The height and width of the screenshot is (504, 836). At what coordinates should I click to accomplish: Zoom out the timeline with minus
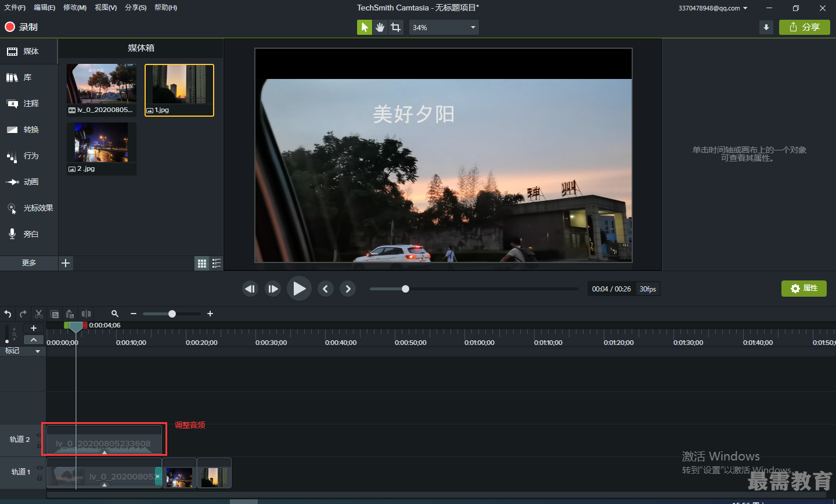click(x=134, y=314)
